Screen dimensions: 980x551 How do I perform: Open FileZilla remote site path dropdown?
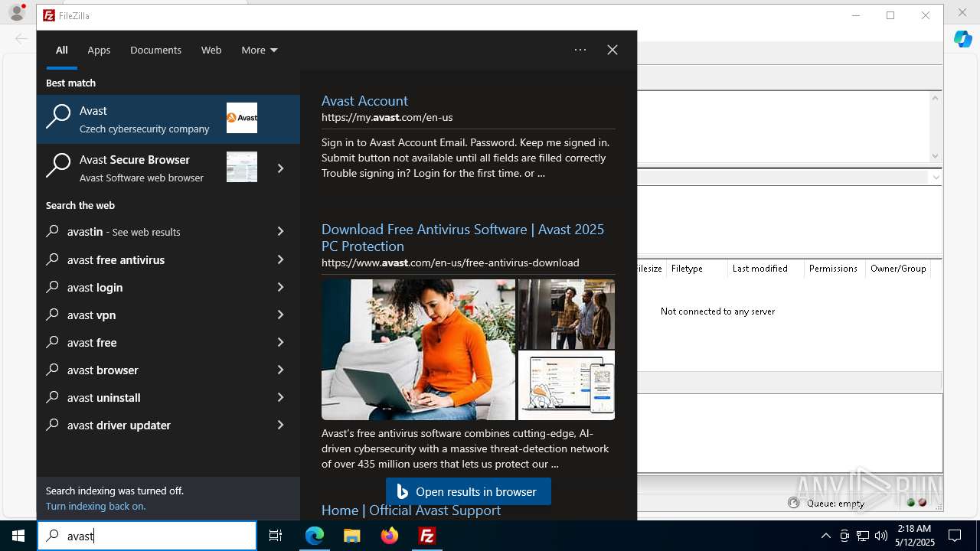[936, 177]
